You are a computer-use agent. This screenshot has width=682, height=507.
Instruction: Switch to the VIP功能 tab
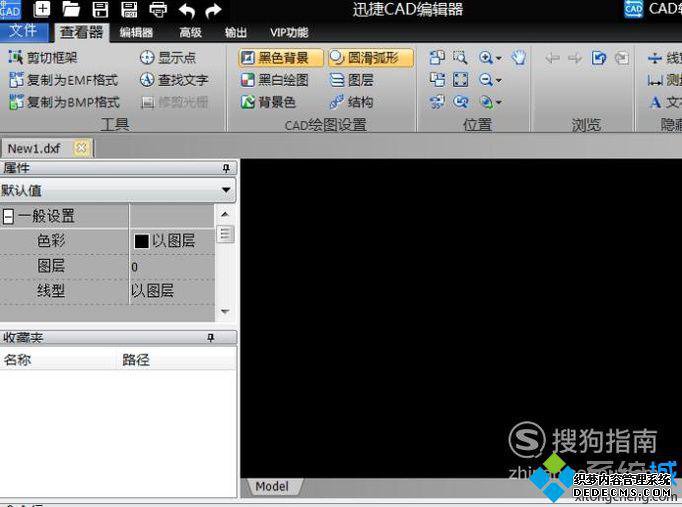pyautogui.click(x=289, y=33)
